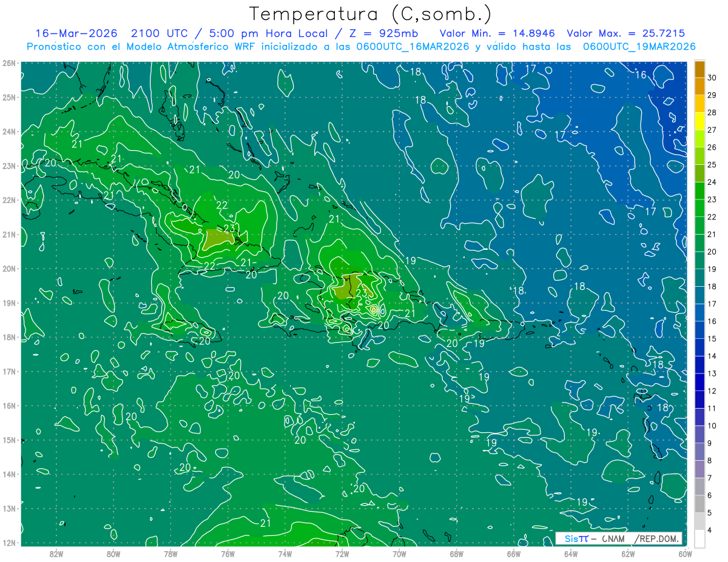
Task: Click the "70W" longitude label
Action: coord(399,554)
